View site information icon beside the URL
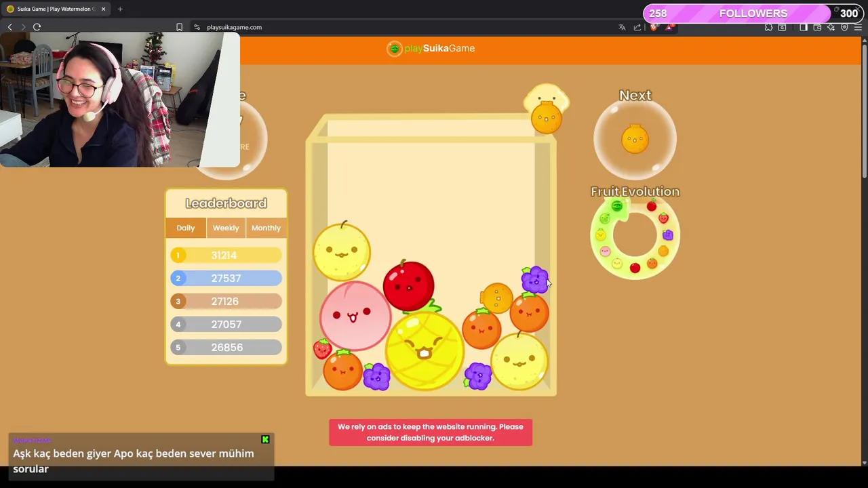The image size is (868, 488). (x=197, y=27)
